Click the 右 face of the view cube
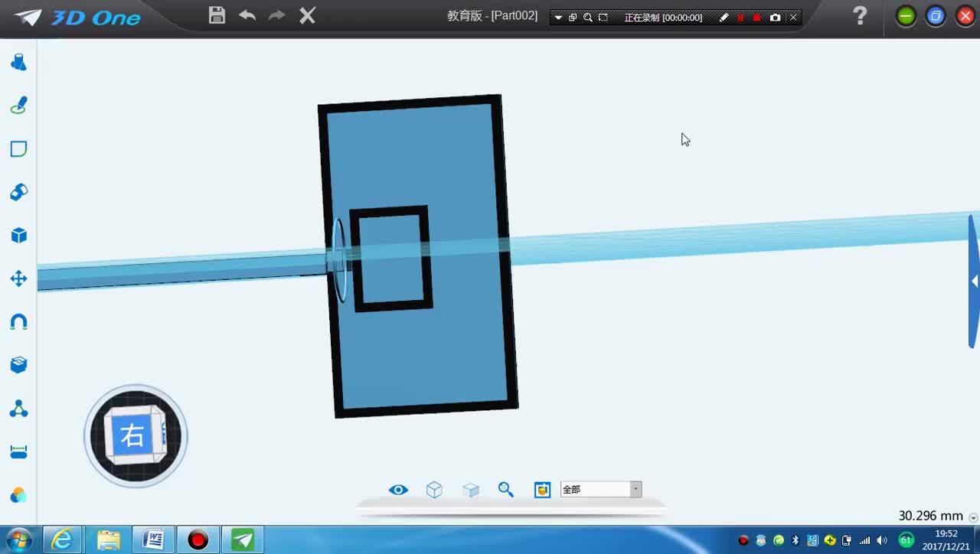 tap(132, 436)
